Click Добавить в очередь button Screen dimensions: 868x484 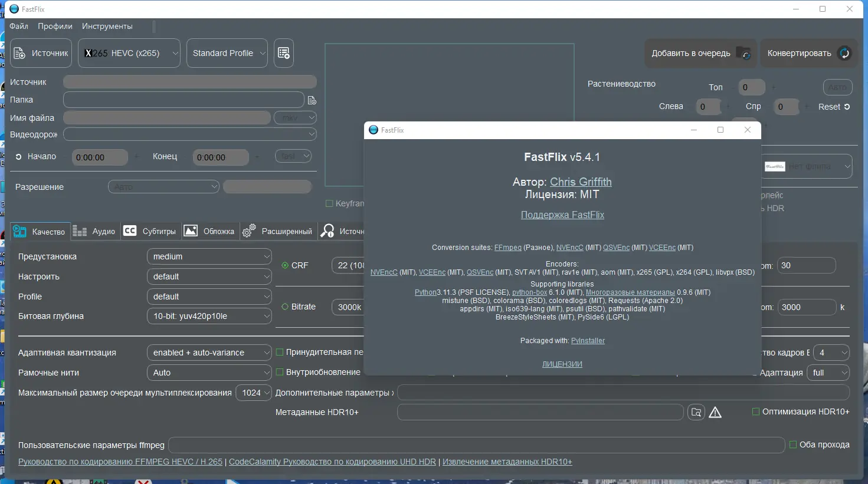click(x=700, y=53)
